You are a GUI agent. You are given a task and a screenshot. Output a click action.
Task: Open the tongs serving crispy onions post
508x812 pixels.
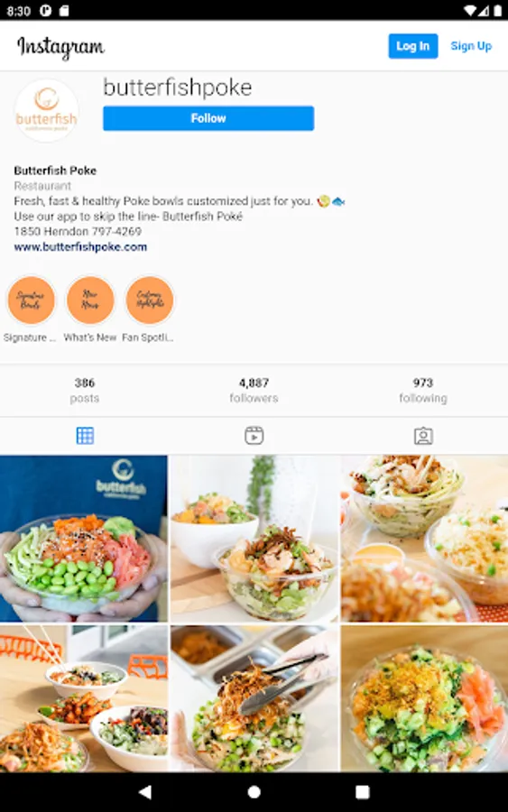point(254,698)
